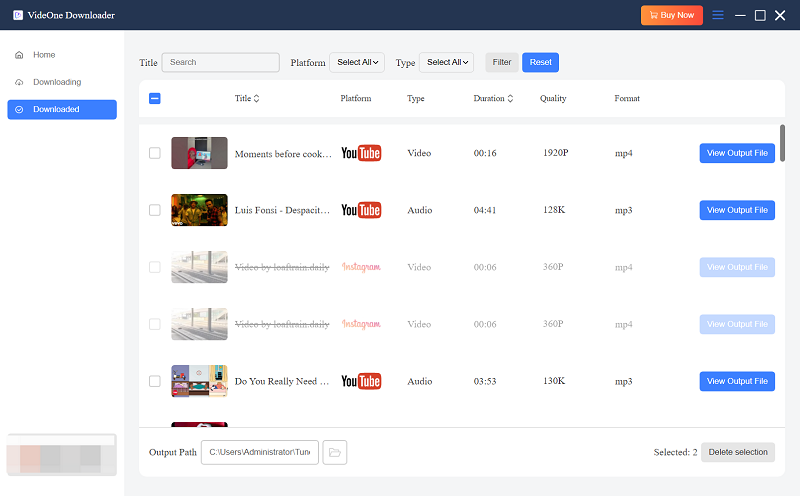This screenshot has height=496, width=800.
Task: Click the Buy Now button
Action: [671, 15]
